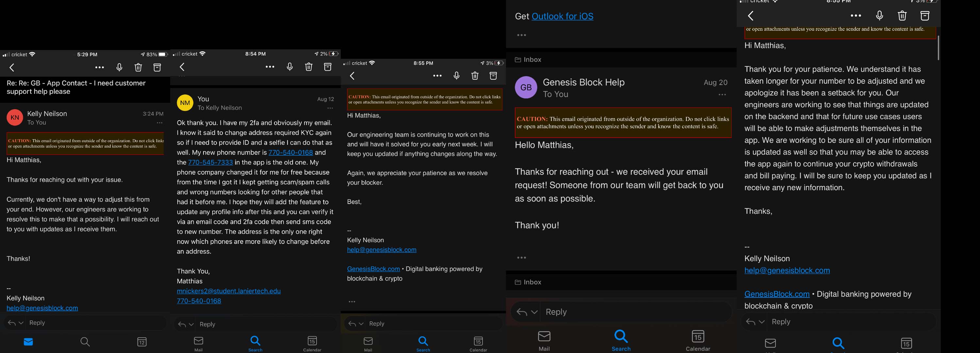This screenshot has width=980, height=353.
Task: Open more options dots in 5:29 PM toolbar
Action: pos(100,67)
